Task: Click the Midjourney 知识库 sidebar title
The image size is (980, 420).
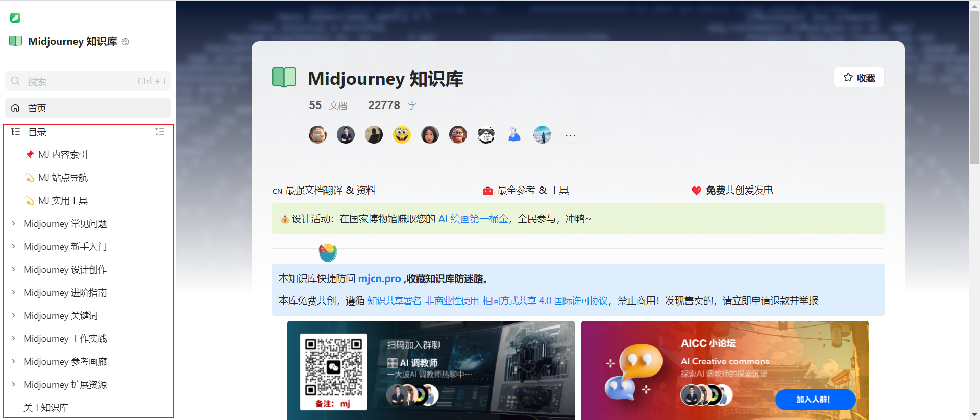Action: coord(72,41)
